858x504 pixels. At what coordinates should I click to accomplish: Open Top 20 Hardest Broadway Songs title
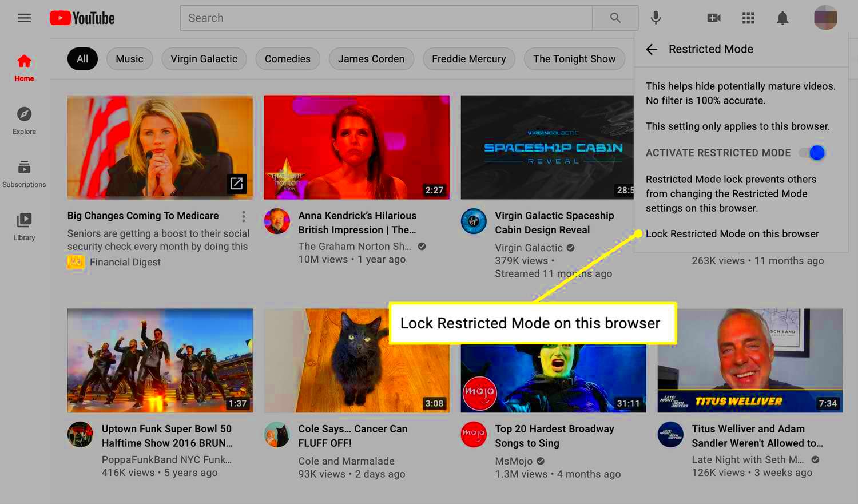(x=554, y=436)
